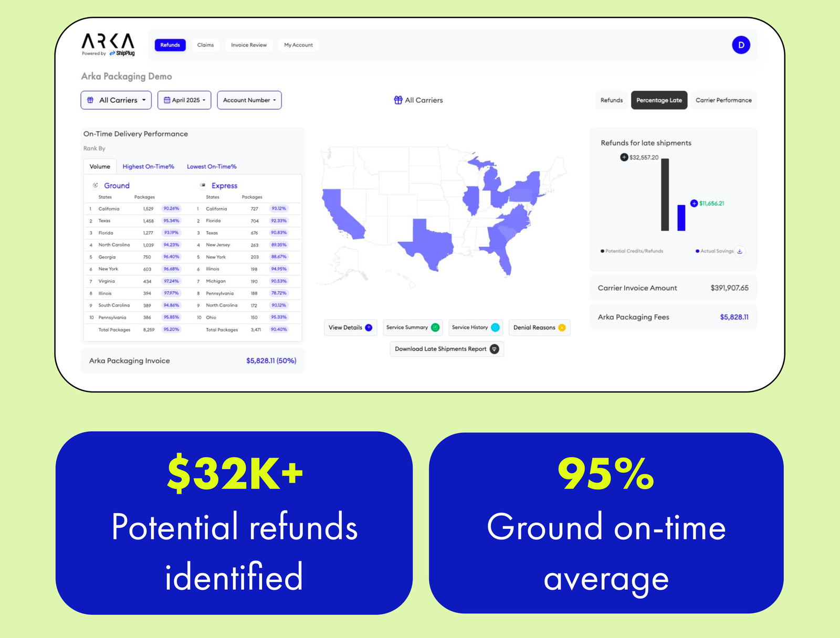The image size is (840, 638).
Task: Switch to the Claims tab
Action: pos(205,45)
